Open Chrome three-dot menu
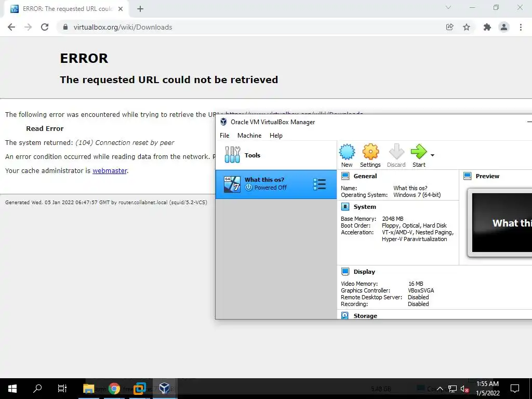The image size is (532, 399). [521, 27]
